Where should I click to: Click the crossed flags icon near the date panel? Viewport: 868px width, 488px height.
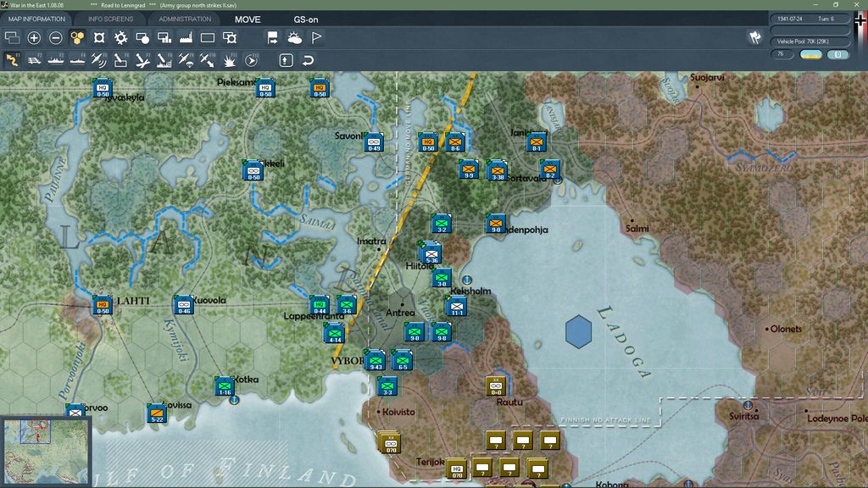[x=755, y=37]
